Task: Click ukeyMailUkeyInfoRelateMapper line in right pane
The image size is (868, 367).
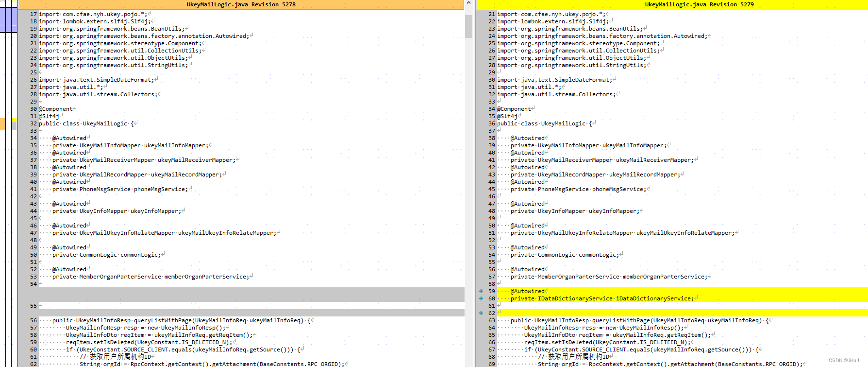Action: [x=623, y=233]
